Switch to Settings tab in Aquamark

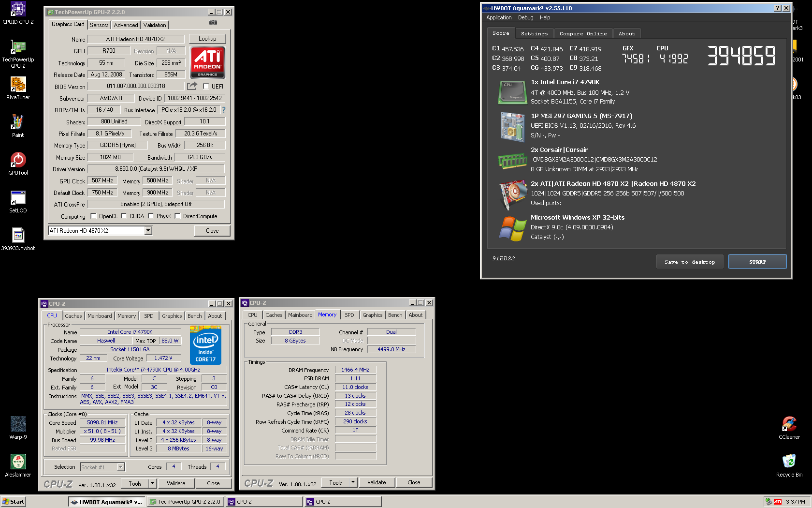(534, 33)
